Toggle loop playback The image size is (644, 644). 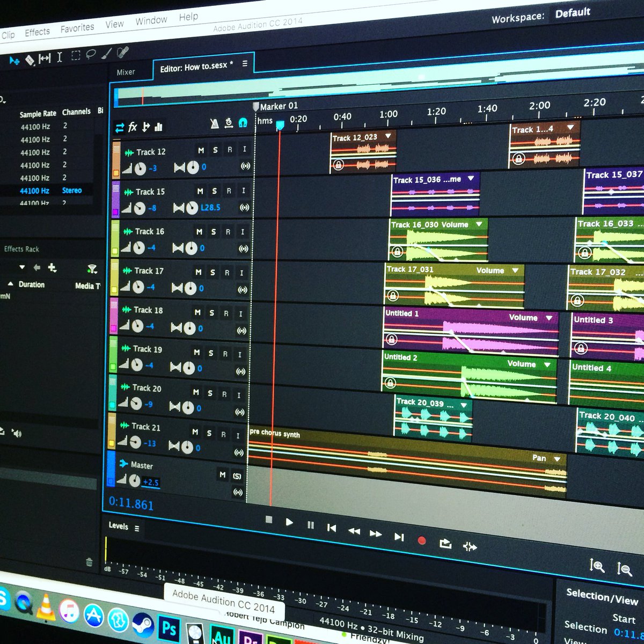(x=445, y=544)
